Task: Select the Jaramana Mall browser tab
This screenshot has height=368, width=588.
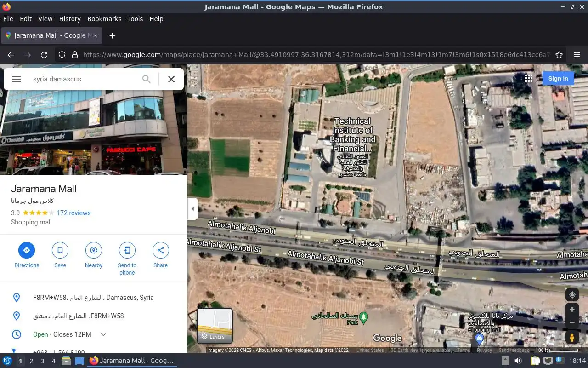Action: click(x=51, y=35)
